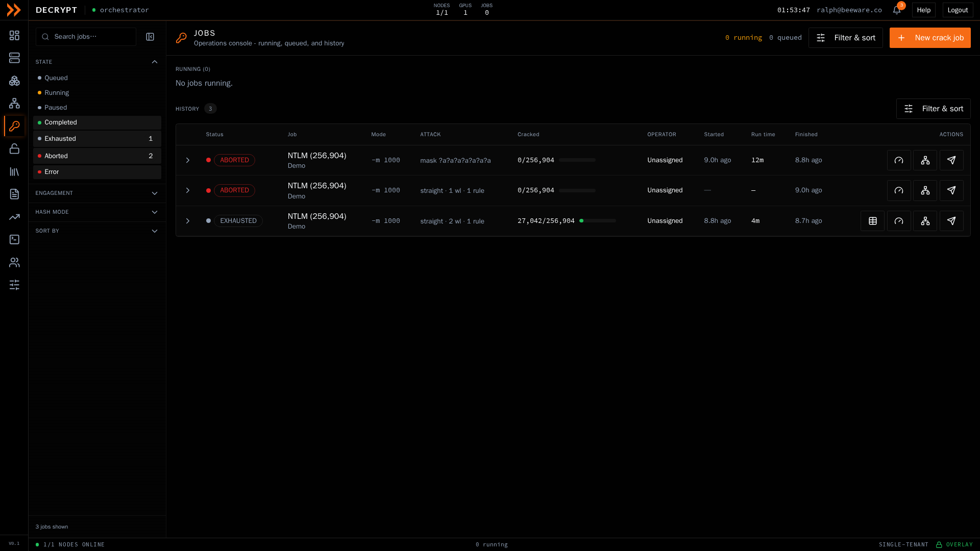Expand the 1 wl straight ABORTED job row
This screenshot has height=551, width=980.
tap(187, 190)
